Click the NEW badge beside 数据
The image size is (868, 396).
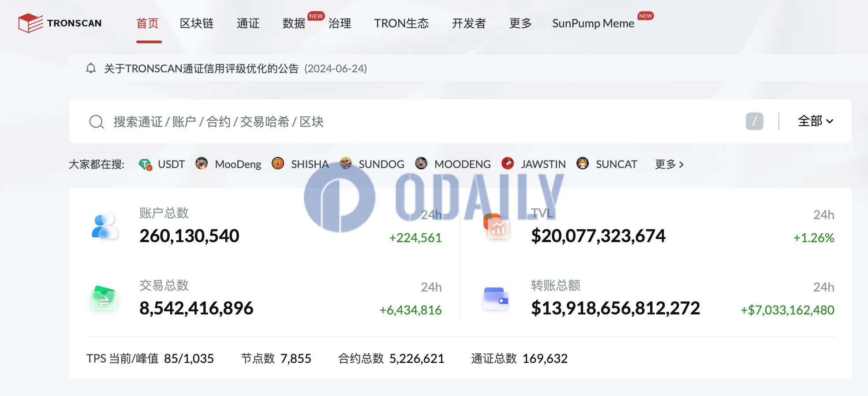click(316, 16)
